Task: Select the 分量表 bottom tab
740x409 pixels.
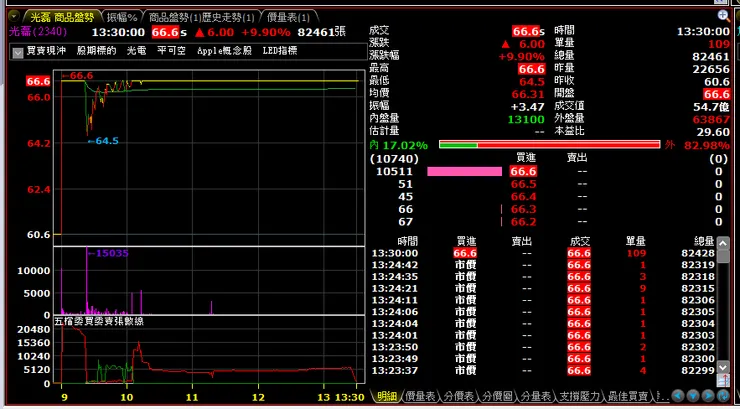Action: [x=535, y=396]
